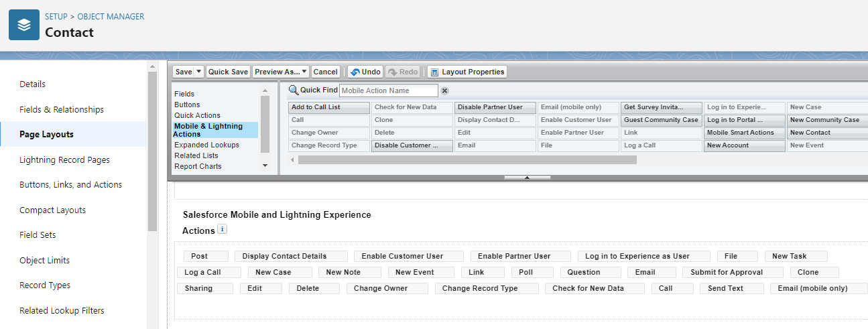Select the Expanded Lookups category

pyautogui.click(x=206, y=145)
